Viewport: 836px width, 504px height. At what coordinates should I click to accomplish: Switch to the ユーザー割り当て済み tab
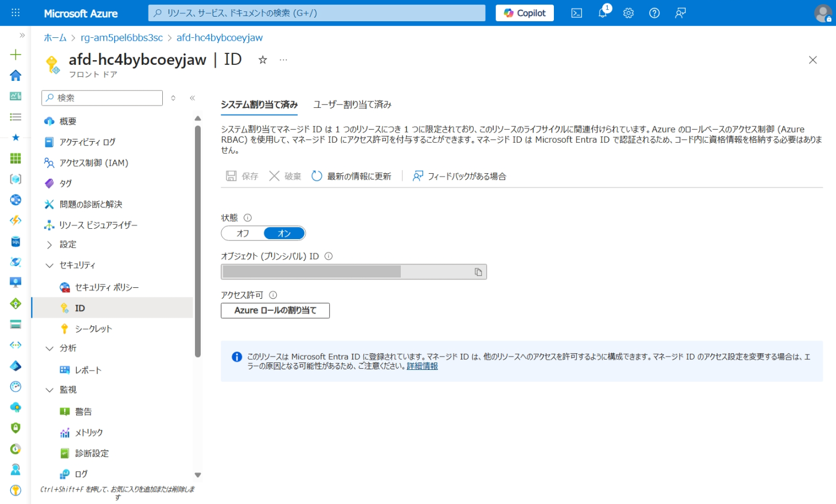[352, 105]
